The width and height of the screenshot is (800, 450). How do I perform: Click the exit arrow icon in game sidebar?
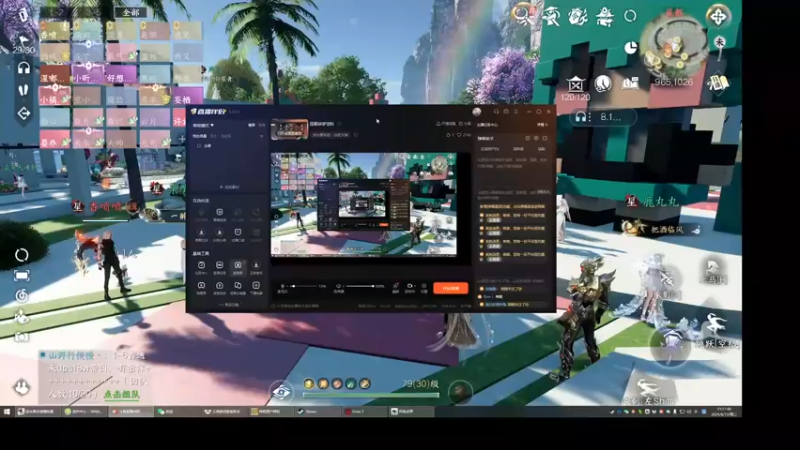pos(23,113)
